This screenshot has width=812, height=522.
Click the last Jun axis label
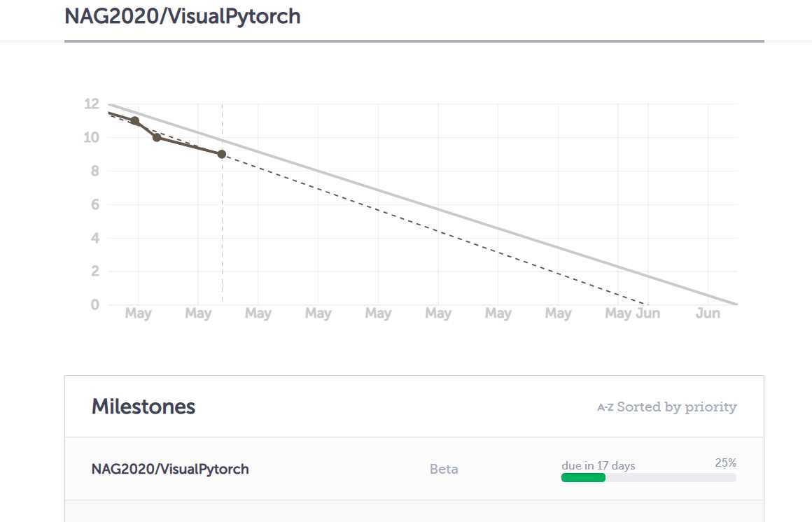point(708,313)
